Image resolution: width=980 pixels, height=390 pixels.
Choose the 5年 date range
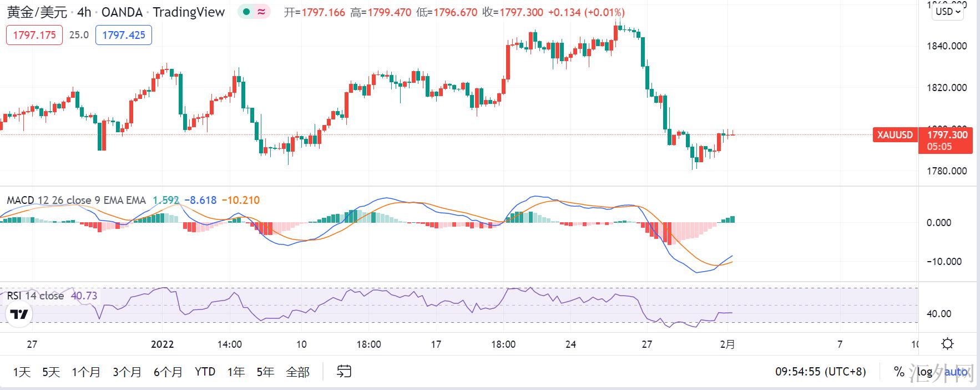tap(265, 372)
